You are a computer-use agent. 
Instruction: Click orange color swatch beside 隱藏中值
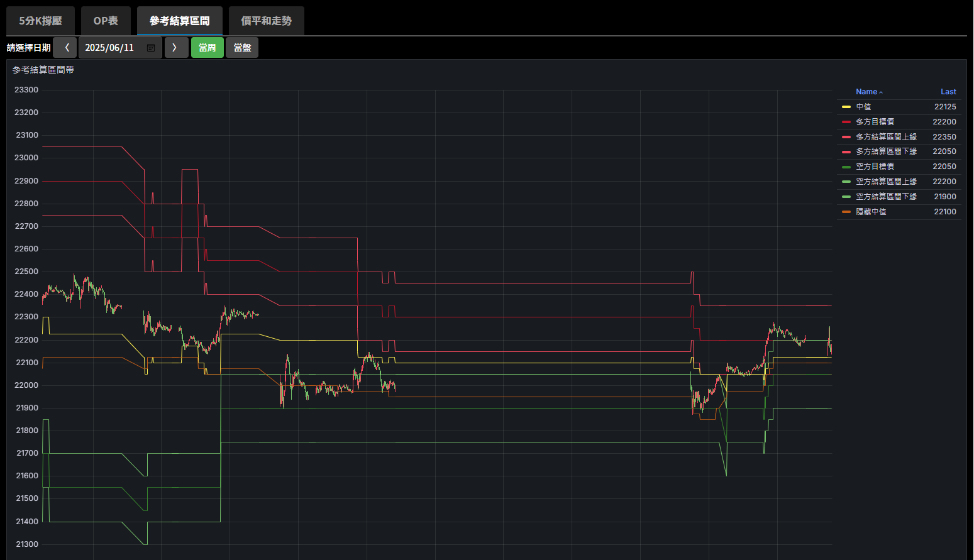[846, 212]
